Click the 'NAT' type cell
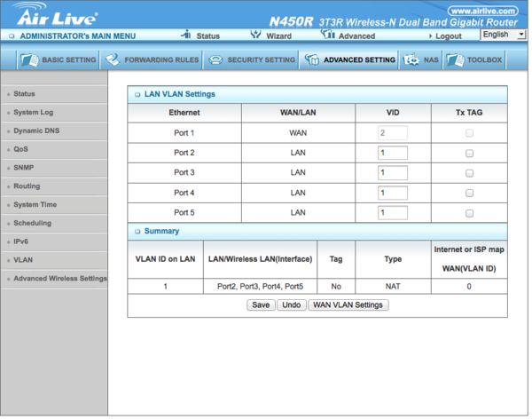 click(393, 287)
